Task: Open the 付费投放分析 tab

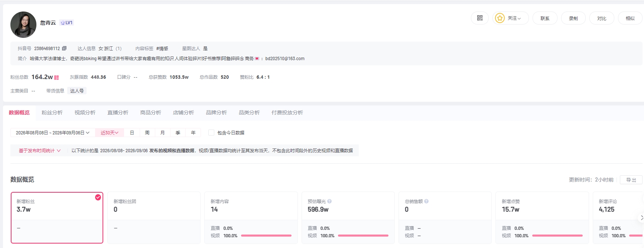Action: [287, 112]
